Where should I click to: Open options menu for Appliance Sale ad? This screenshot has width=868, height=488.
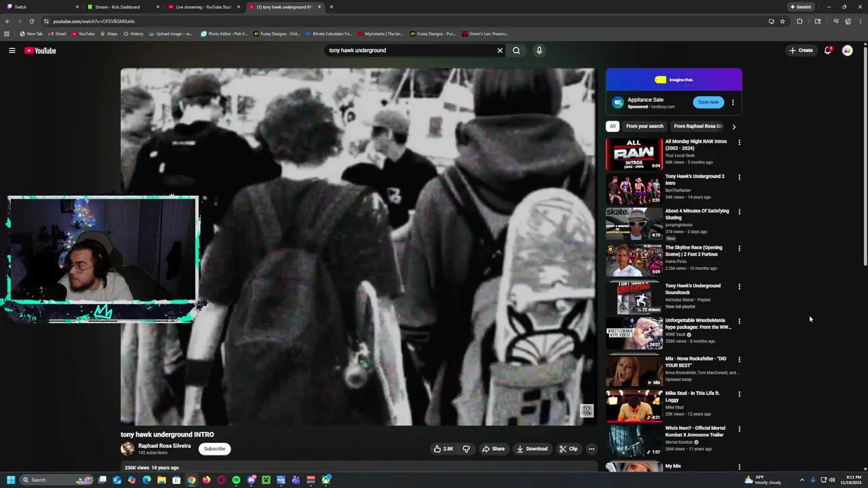[x=732, y=102]
